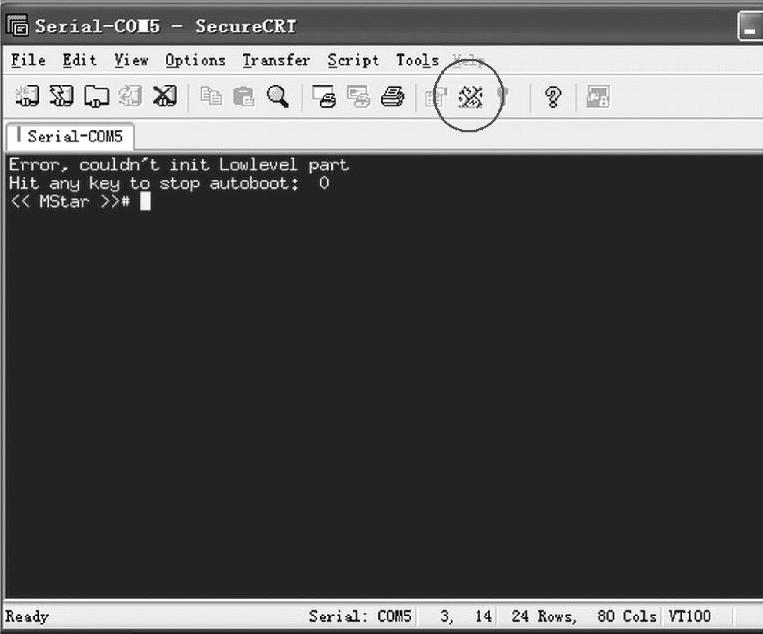Image resolution: width=763 pixels, height=634 pixels.
Task: Click the 'Error, couldn't init Lowlevel part' line
Action: coord(179,164)
